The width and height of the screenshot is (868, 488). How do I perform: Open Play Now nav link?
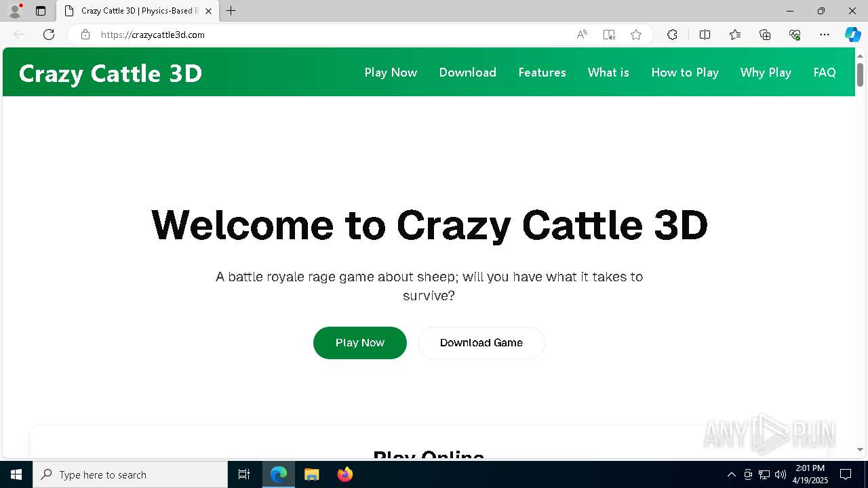(x=391, y=73)
